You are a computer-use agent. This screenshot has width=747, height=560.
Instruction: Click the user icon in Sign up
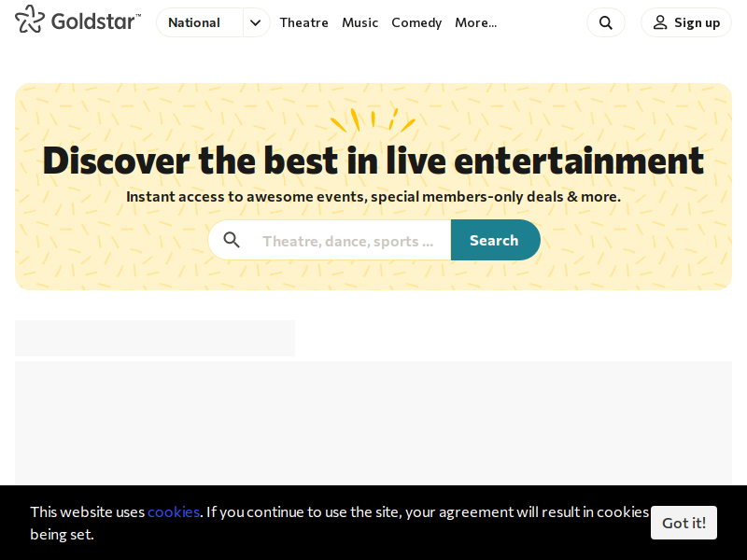pyautogui.click(x=660, y=22)
